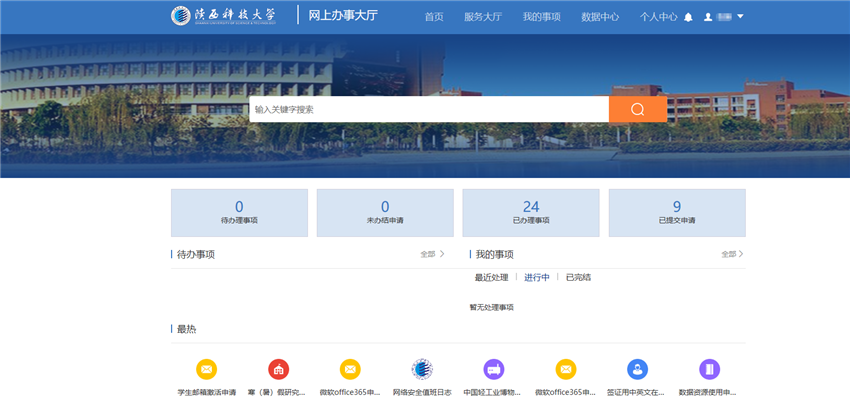This screenshot has height=404, width=850.
Task: Click the user avatar icon
Action: (708, 17)
